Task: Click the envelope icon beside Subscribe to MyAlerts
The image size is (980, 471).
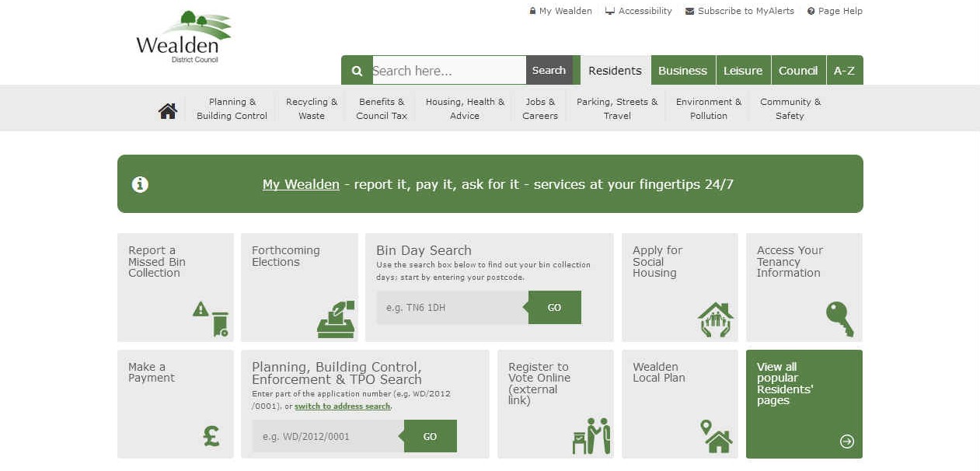Action: point(689,12)
